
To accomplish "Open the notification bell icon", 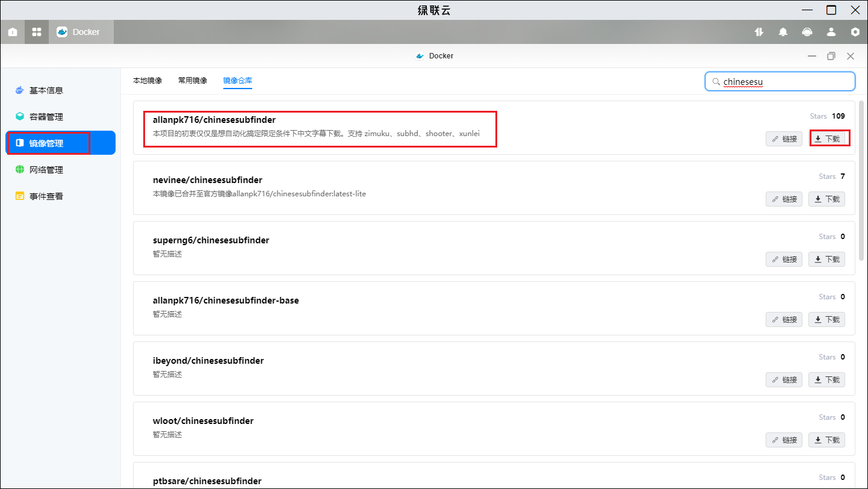I will pos(783,32).
